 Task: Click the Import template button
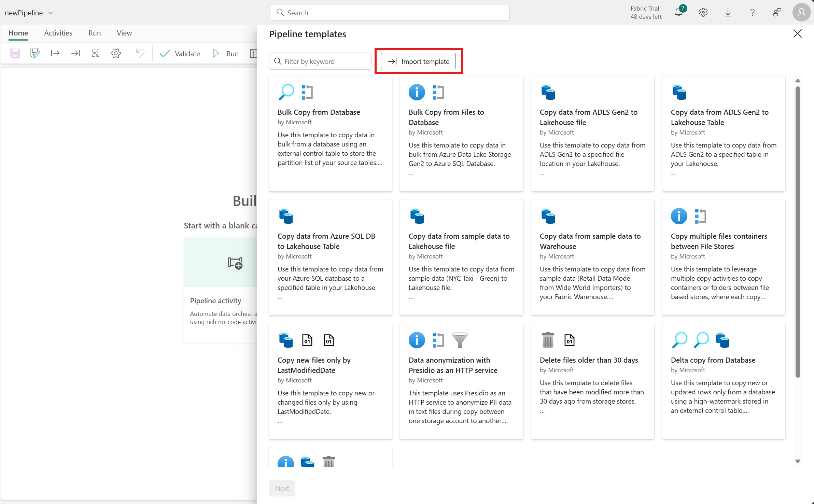pyautogui.click(x=418, y=61)
